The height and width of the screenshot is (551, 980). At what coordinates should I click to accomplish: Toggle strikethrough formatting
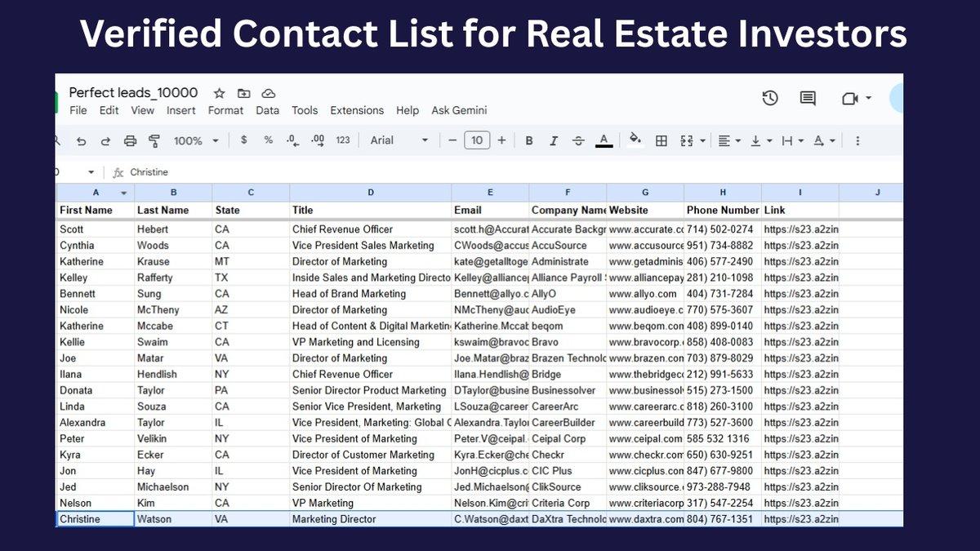click(x=579, y=140)
